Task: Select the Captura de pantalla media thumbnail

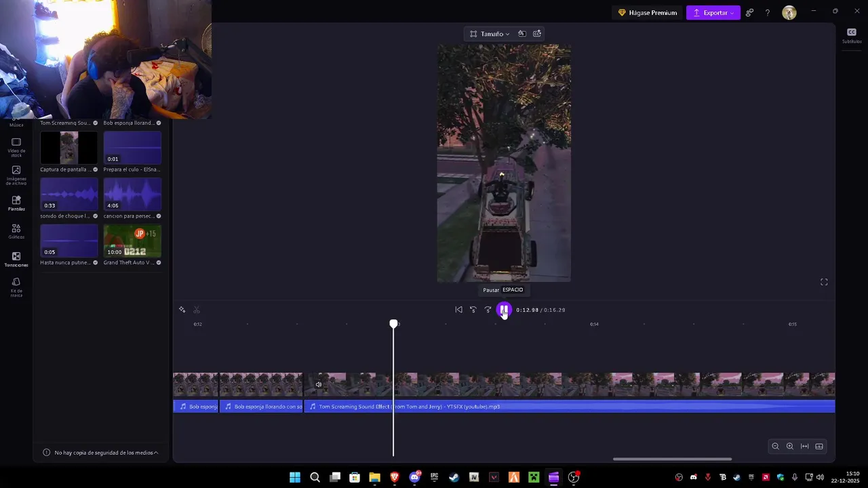Action: click(68, 148)
